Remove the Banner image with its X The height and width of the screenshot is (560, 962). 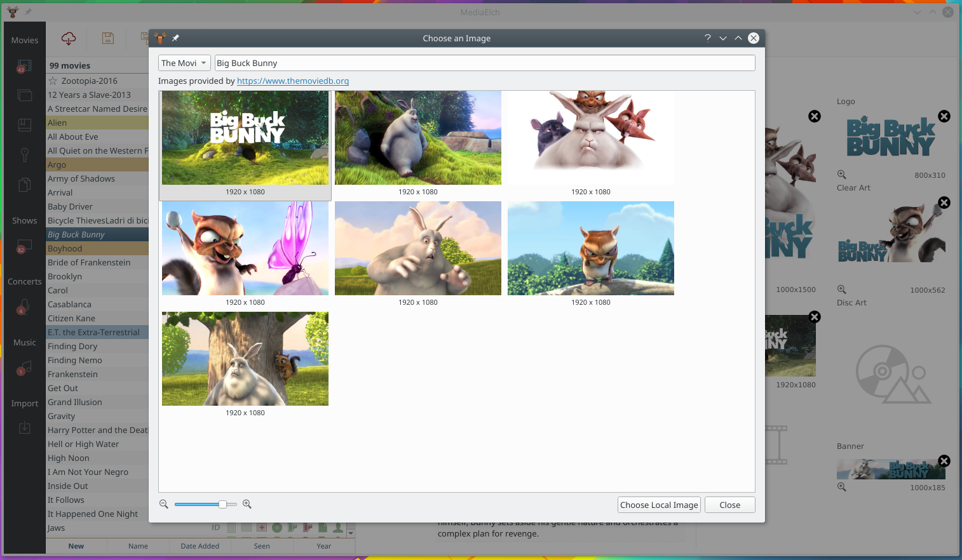pos(944,461)
